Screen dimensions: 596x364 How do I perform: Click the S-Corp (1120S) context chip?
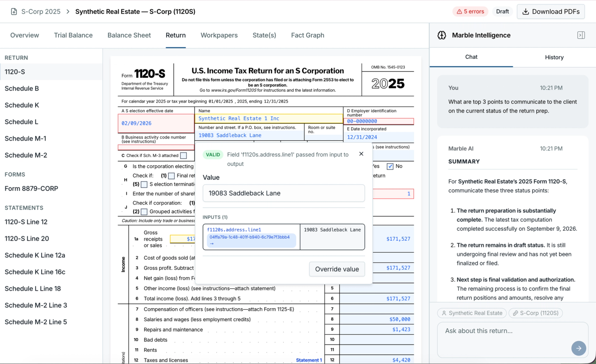click(x=536, y=313)
